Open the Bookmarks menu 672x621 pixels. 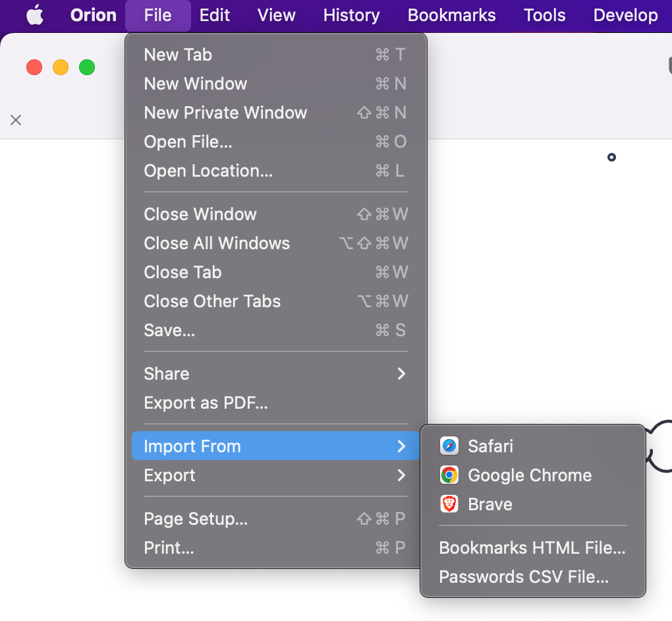coord(451,15)
